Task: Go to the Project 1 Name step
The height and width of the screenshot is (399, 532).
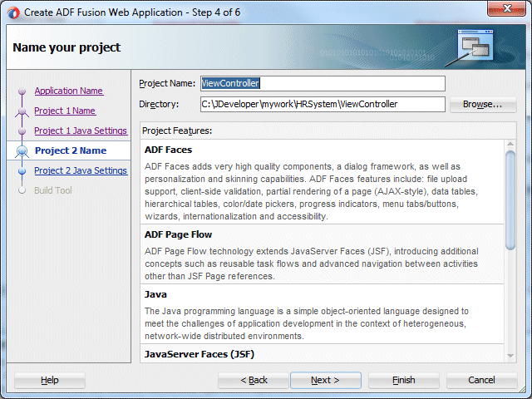Action: click(x=65, y=111)
